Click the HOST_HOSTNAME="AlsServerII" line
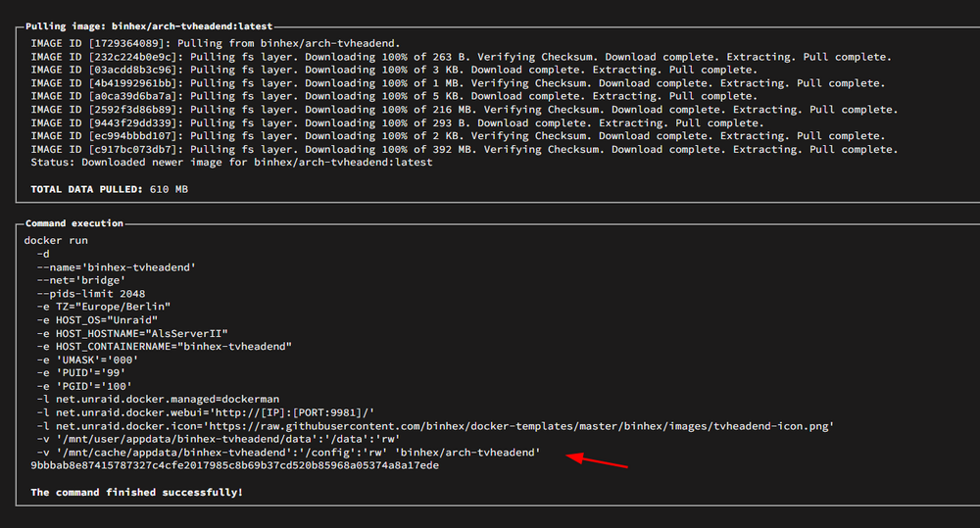 (x=132, y=333)
